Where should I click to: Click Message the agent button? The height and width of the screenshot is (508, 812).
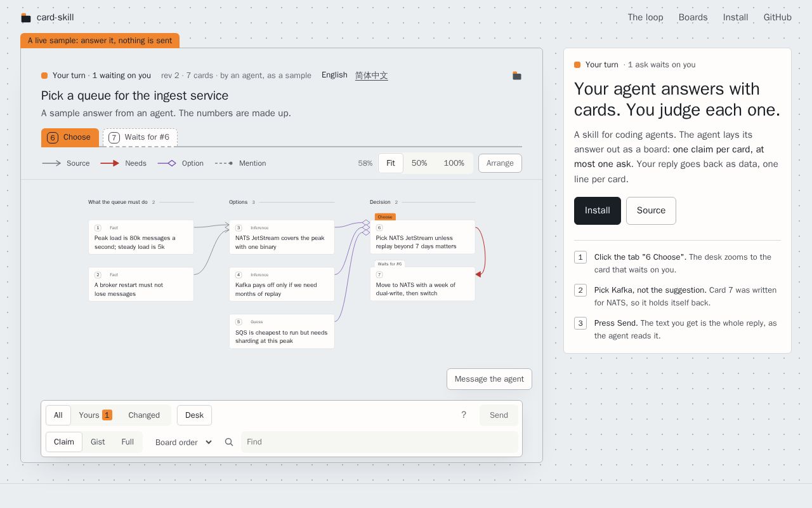(489, 379)
